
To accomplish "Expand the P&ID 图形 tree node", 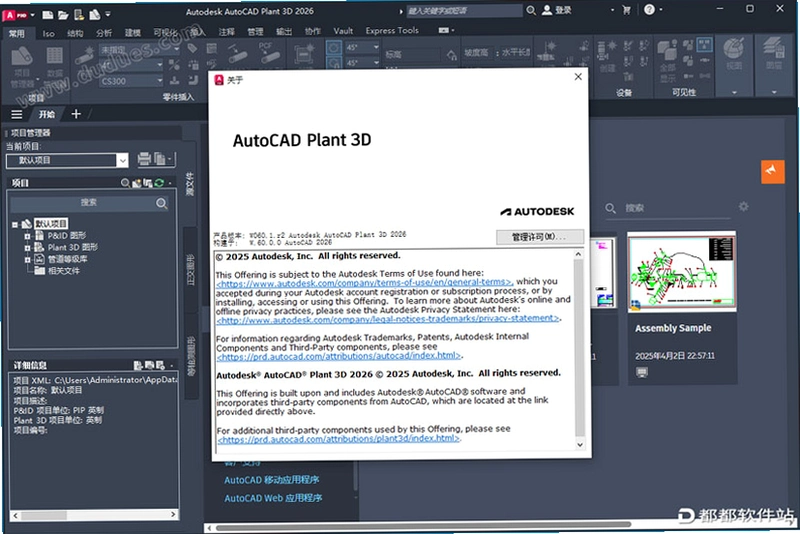I will click(27, 236).
